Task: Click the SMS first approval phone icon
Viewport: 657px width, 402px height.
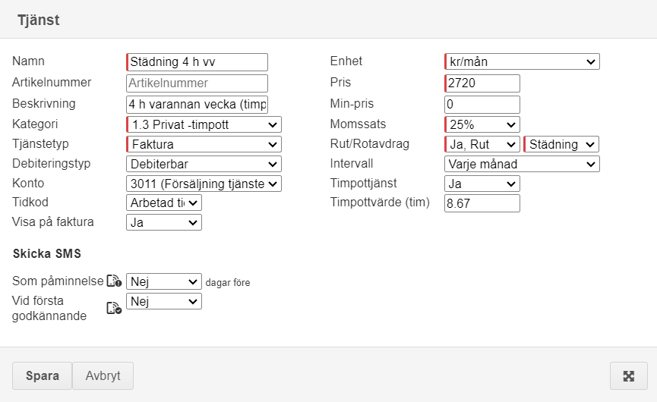Action: (114, 308)
